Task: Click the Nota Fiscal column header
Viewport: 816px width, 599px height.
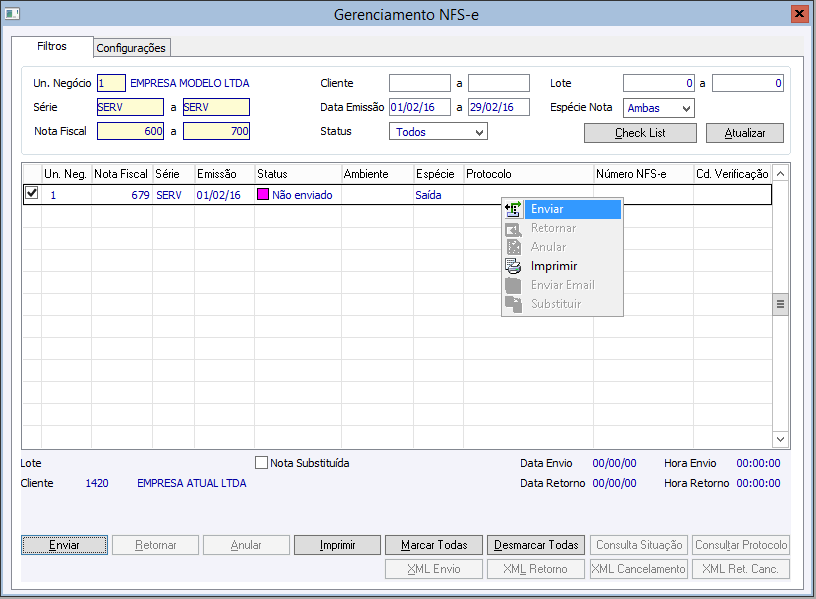Action: [x=121, y=174]
